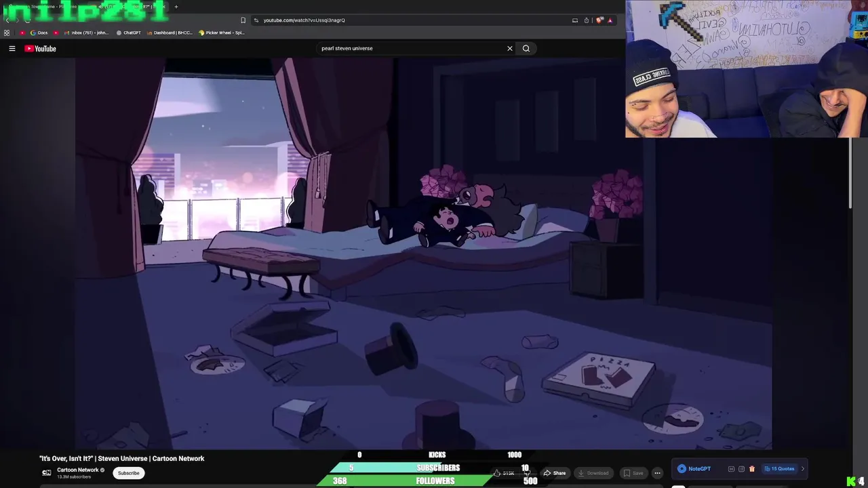Open the three-dot more actions menu

pyautogui.click(x=657, y=473)
